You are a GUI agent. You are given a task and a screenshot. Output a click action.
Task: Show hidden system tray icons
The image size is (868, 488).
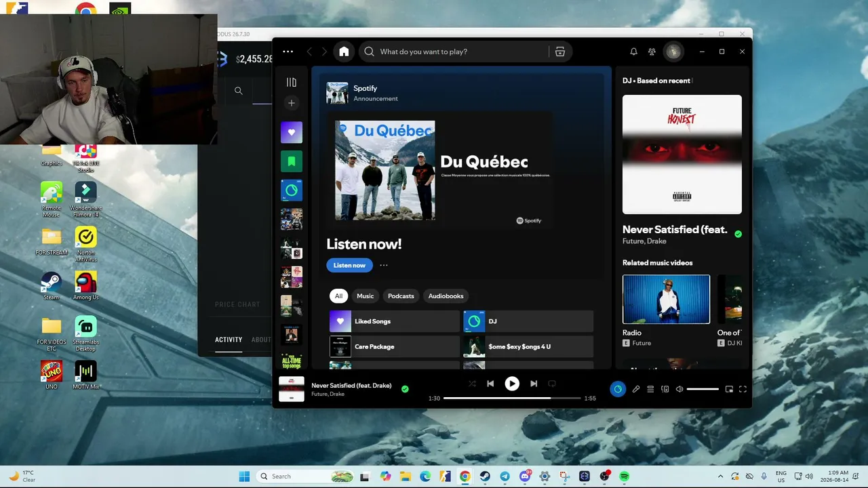pyautogui.click(x=720, y=476)
